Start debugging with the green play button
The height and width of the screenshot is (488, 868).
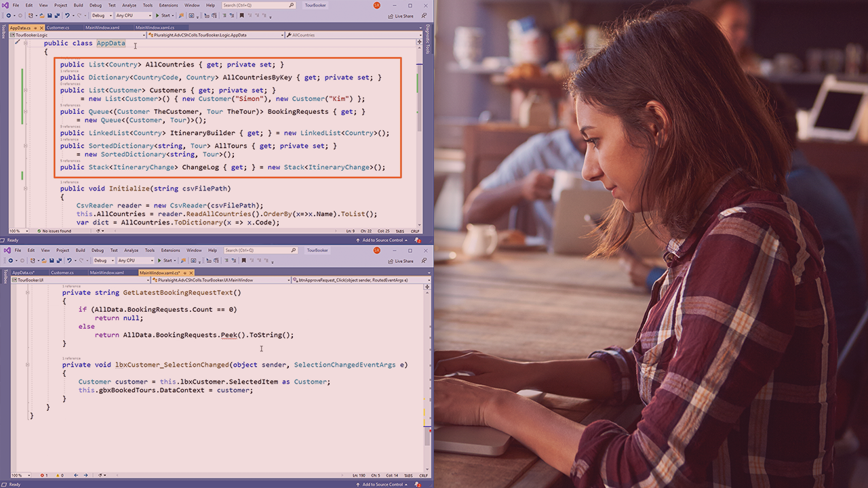(x=157, y=15)
